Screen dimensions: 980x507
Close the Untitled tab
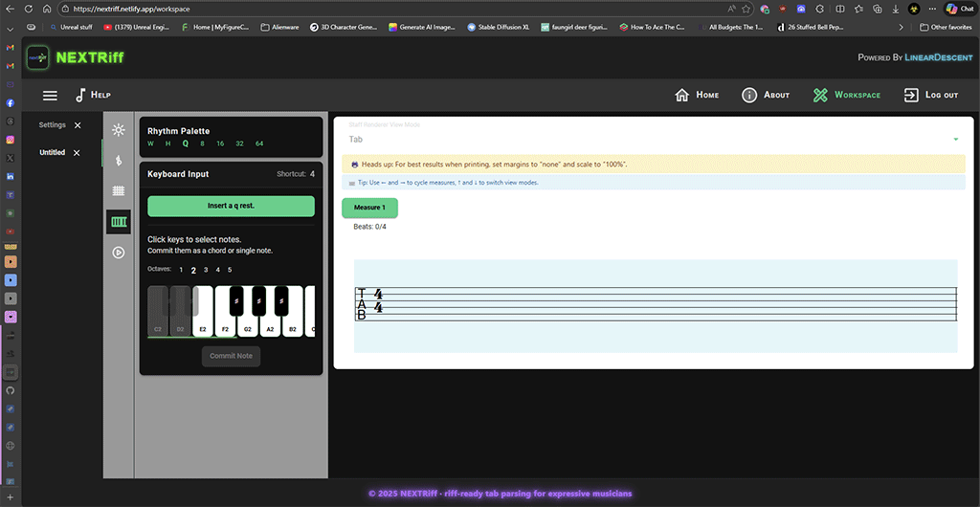pos(77,153)
